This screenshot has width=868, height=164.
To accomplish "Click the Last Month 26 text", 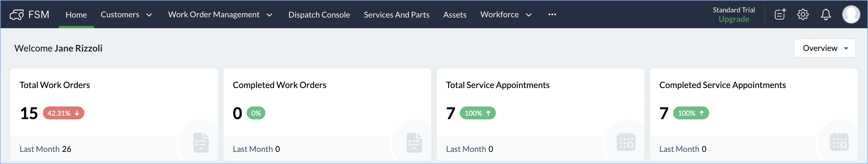I will click(45, 149).
